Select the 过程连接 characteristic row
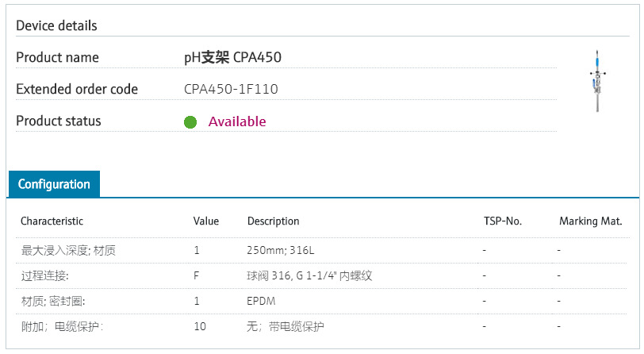The height and width of the screenshot is (354, 644). click(44, 276)
